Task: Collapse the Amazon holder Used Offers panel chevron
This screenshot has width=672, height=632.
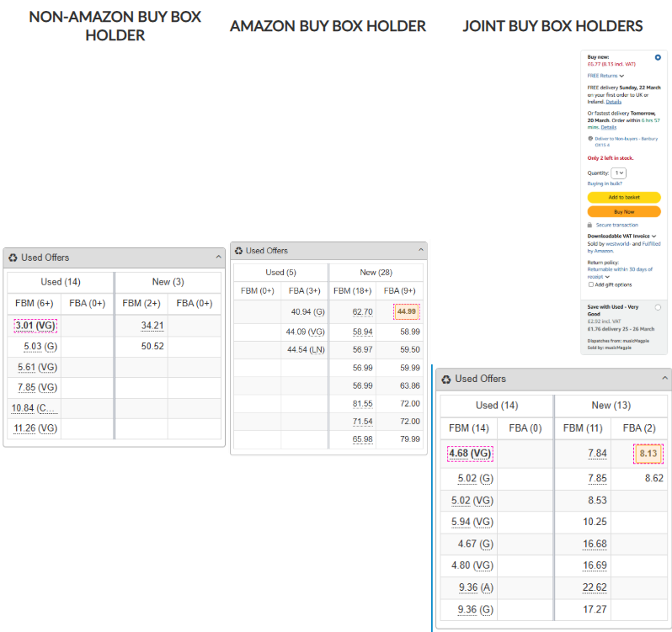Action: (x=421, y=250)
